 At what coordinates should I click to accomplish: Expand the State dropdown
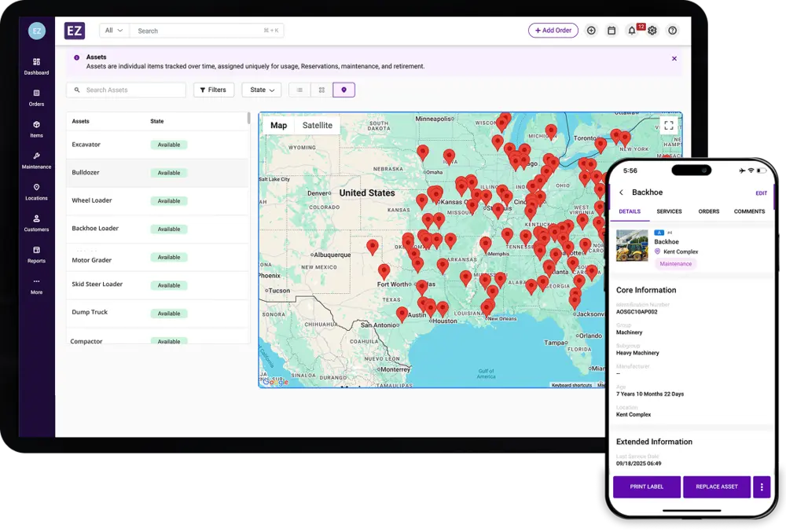coord(261,90)
